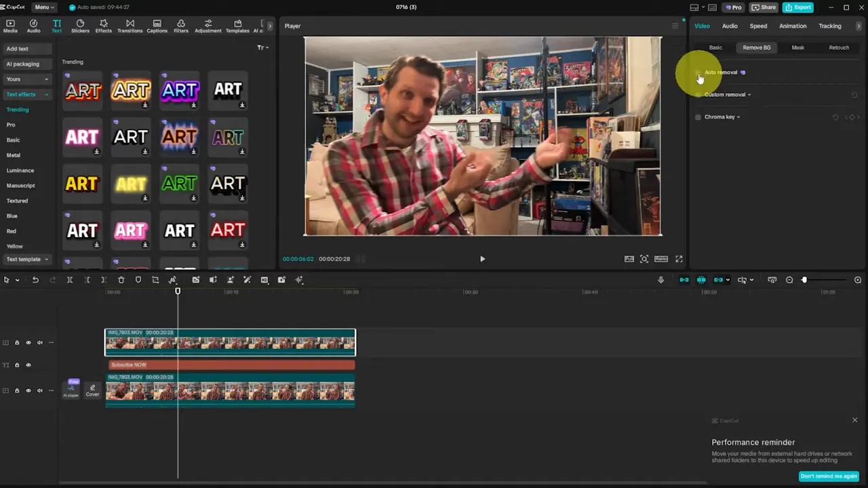The width and height of the screenshot is (868, 488).
Task: Open the Menu at the top left
Action: (43, 7)
